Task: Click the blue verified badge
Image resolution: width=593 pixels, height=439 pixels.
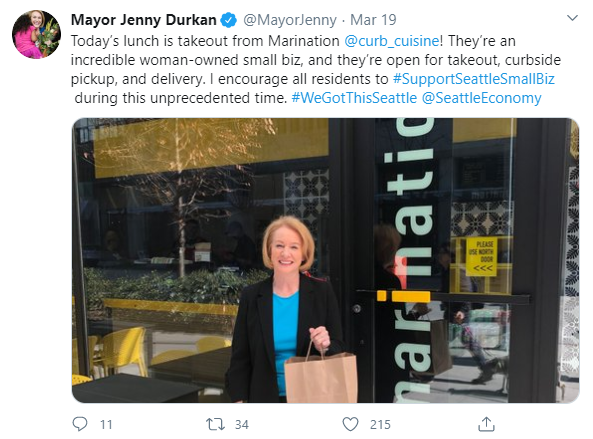Action: pyautogui.click(x=228, y=20)
